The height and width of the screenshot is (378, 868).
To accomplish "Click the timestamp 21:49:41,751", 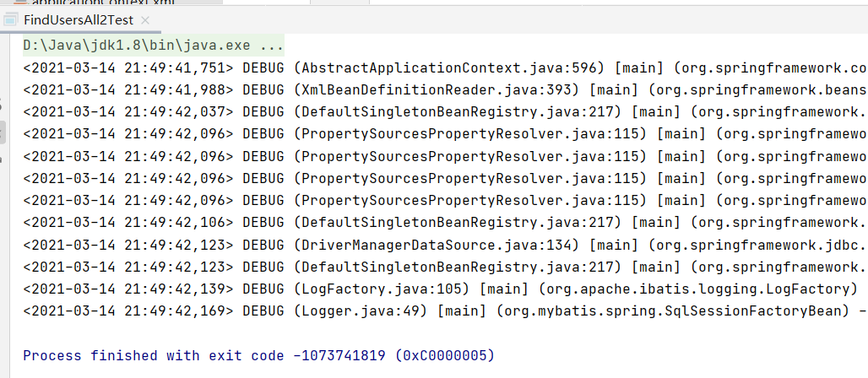I will click(x=176, y=68).
